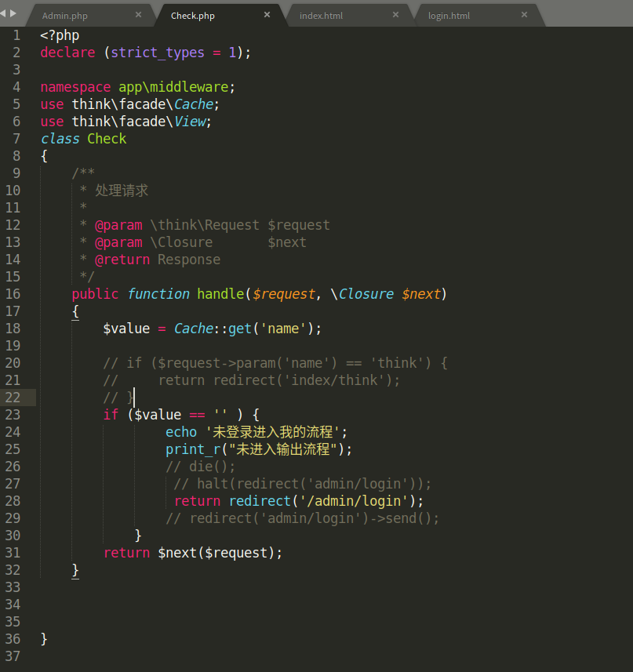Click on the 'return $next($request);' line

192,553
